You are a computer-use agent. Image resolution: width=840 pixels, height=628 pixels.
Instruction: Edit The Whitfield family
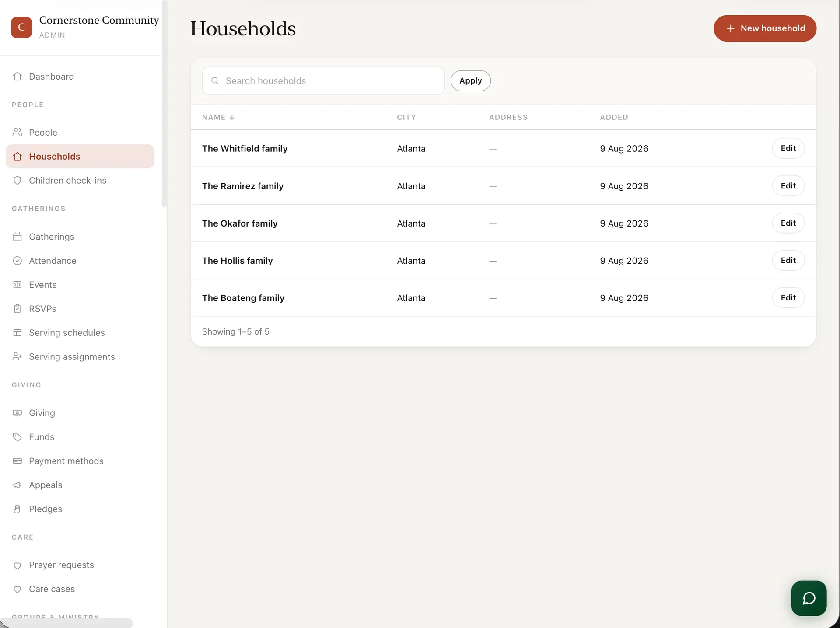click(x=788, y=148)
